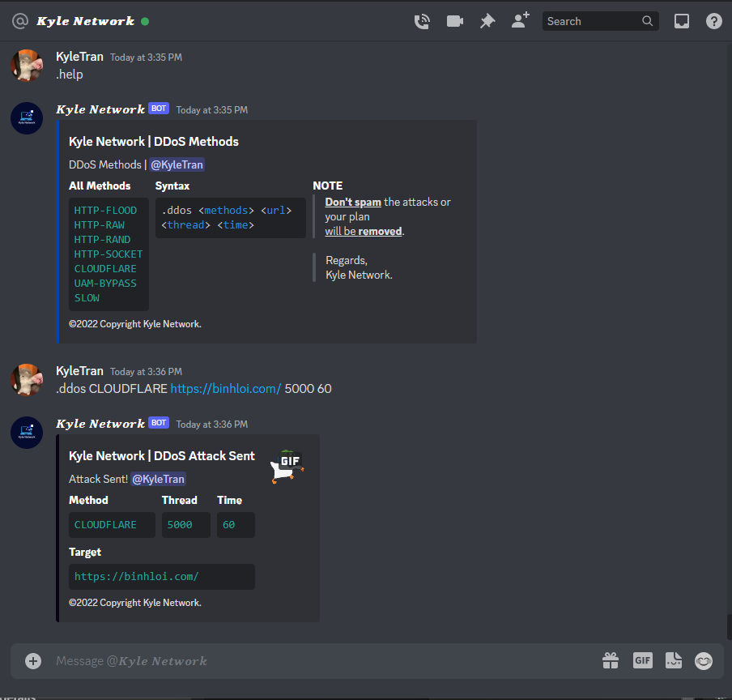The image size is (732, 700).
Task: Open the inbox panel
Action: pyautogui.click(x=682, y=22)
